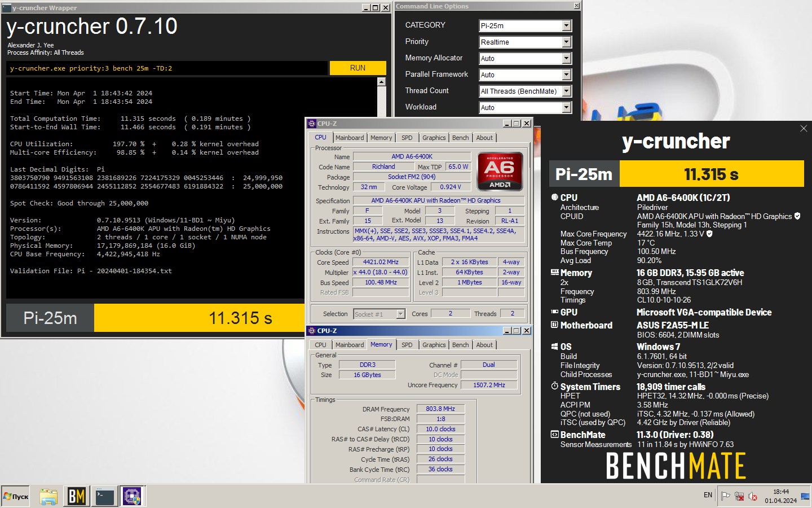Open Bench tab in lower CPU-Z window
812x508 pixels.
point(461,345)
